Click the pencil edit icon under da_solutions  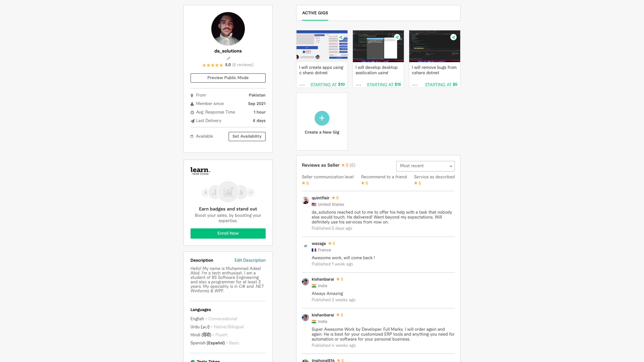228,58
